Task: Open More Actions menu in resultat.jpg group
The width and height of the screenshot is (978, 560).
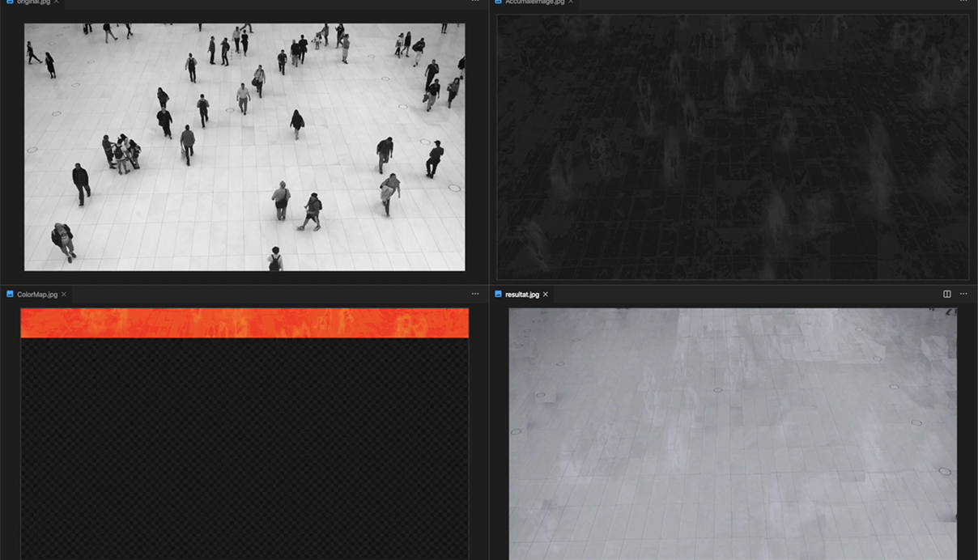Action: (x=963, y=295)
